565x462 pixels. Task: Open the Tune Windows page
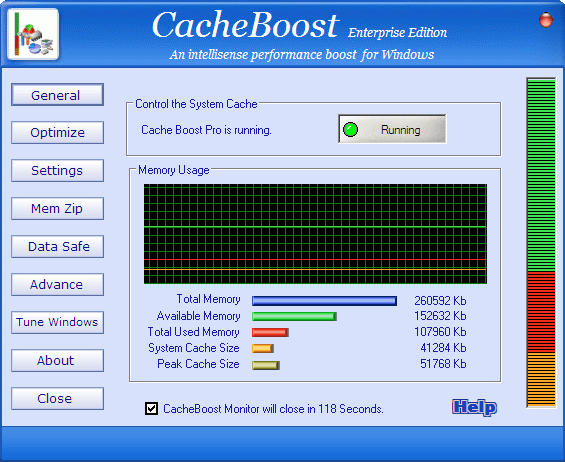(x=57, y=322)
